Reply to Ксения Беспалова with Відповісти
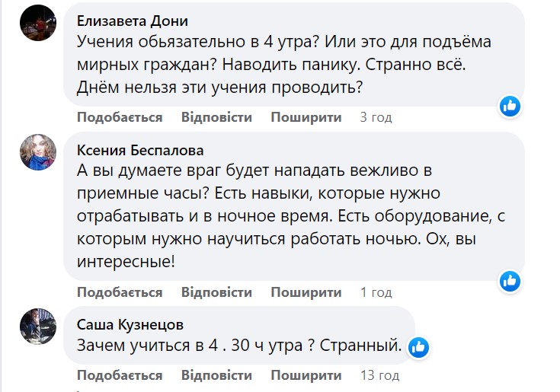 (x=216, y=292)
